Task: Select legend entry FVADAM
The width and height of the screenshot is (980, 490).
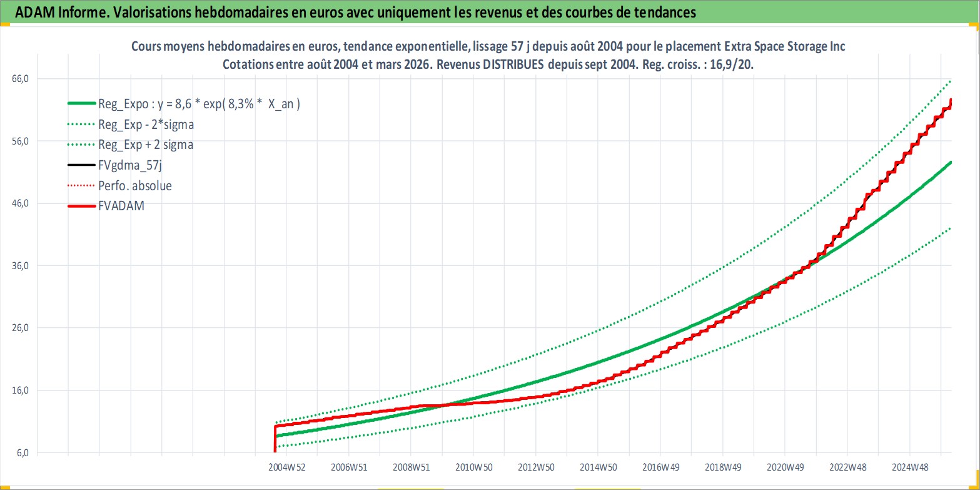Action: tap(121, 206)
